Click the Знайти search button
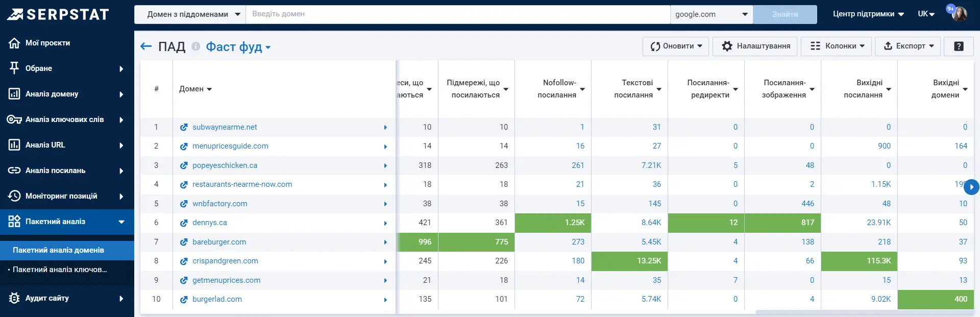 785,14
